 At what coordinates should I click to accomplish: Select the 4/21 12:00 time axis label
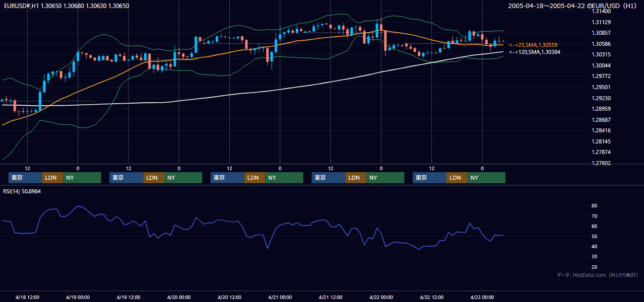pyautogui.click(x=331, y=297)
